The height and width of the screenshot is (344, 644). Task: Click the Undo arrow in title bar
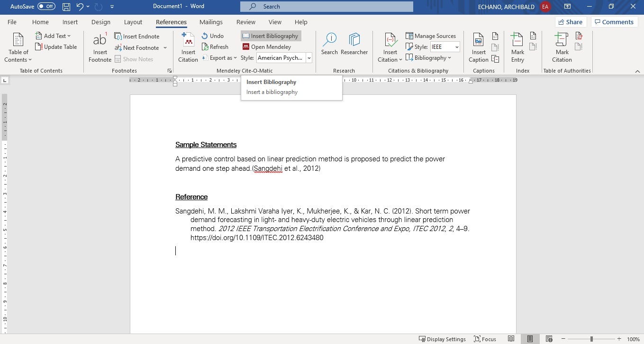point(80,7)
